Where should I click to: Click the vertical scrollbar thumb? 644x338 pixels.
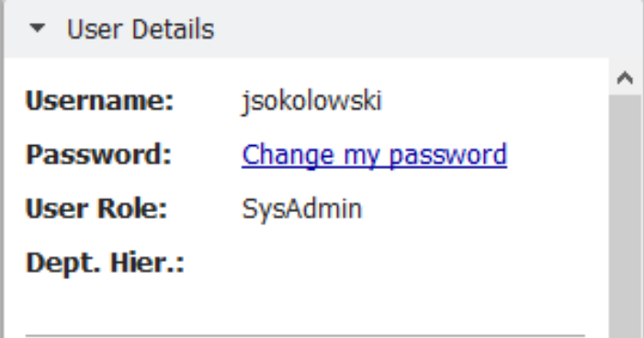coord(626,216)
